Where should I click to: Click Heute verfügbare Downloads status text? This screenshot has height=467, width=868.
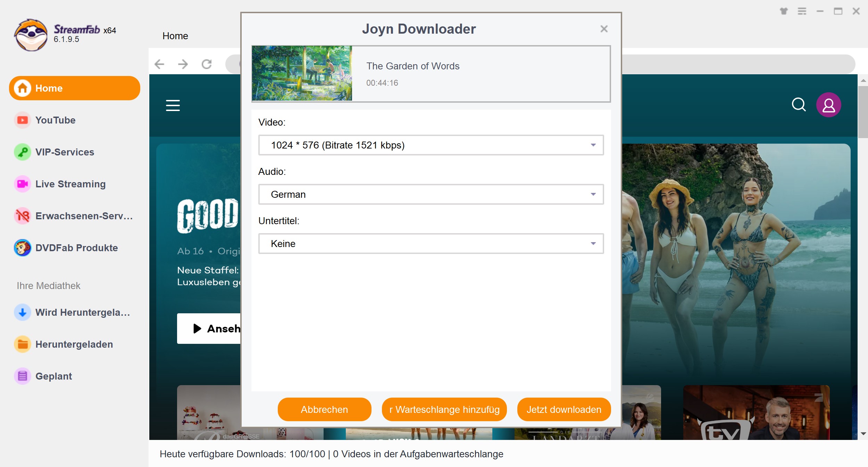pos(331,454)
